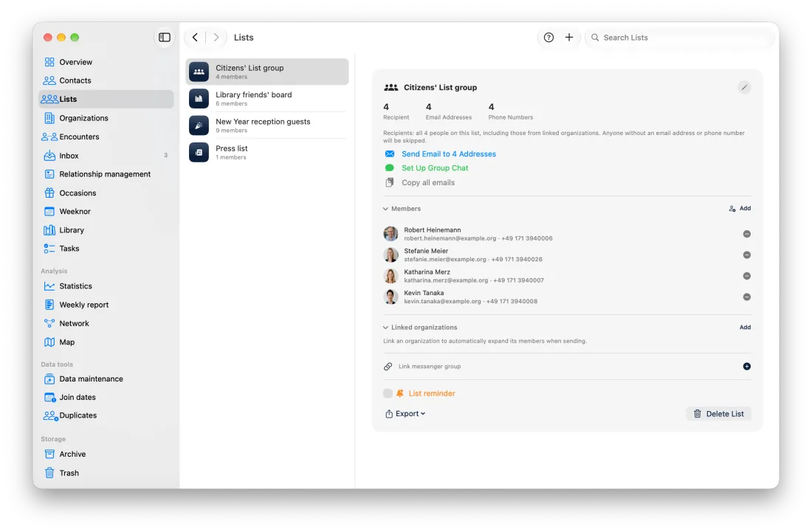Enable the List reminder checkbox

(388, 393)
